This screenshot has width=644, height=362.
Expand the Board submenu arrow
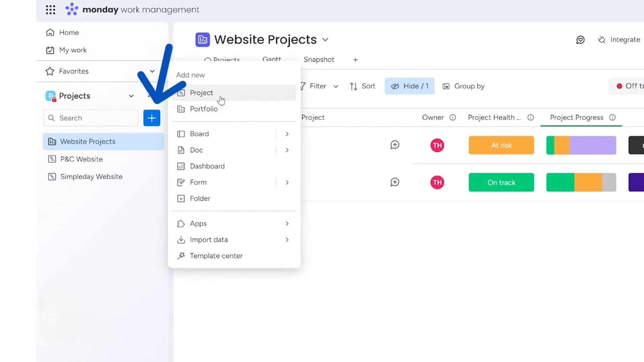tap(287, 134)
